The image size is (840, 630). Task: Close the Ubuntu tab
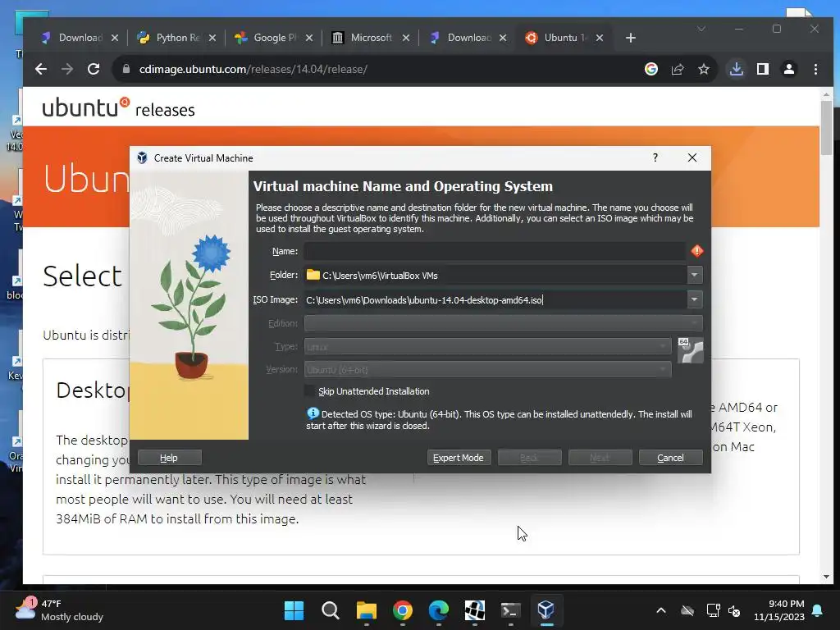600,38
